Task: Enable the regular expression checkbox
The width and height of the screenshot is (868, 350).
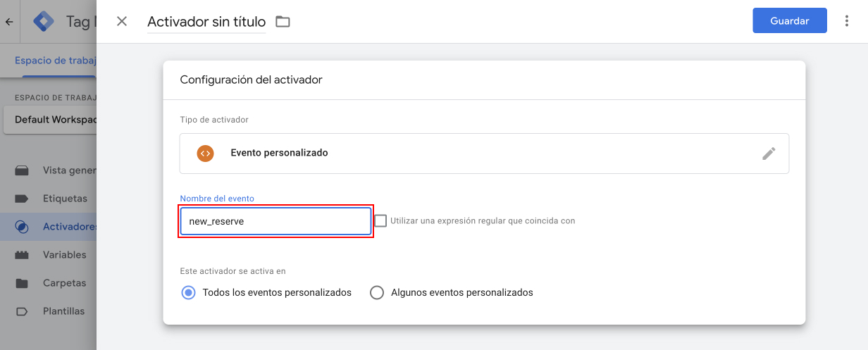Action: 380,220
